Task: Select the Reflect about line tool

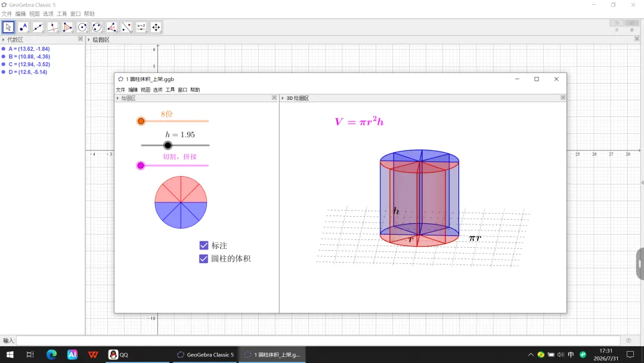Action: tap(126, 27)
